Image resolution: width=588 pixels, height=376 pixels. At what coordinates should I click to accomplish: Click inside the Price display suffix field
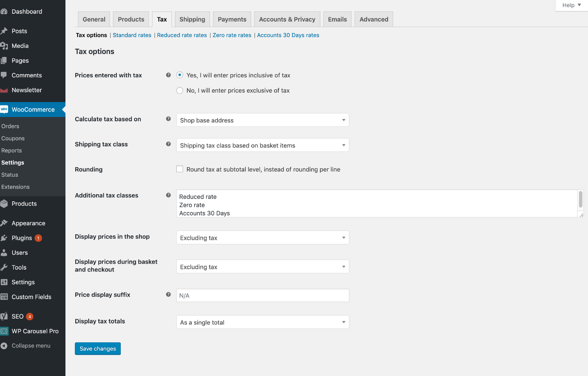(262, 295)
